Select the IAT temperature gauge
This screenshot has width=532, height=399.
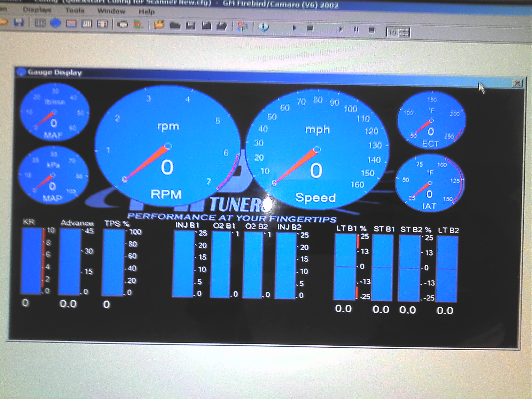click(430, 183)
